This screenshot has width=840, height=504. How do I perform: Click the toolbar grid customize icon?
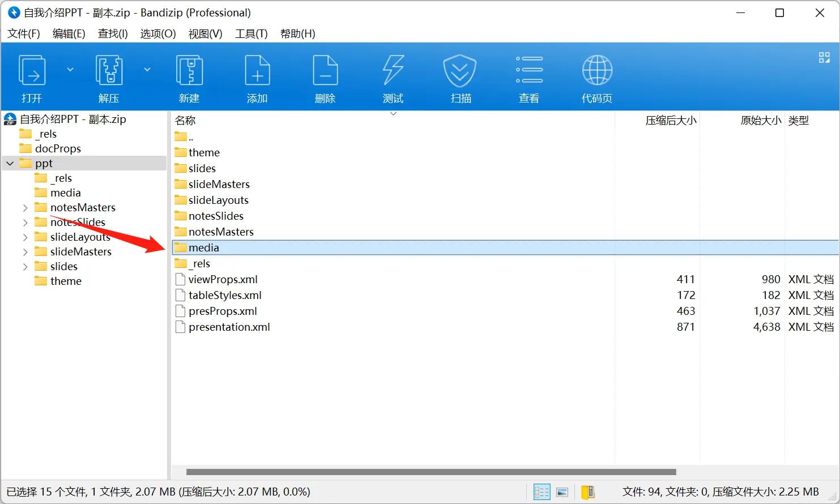825,57
